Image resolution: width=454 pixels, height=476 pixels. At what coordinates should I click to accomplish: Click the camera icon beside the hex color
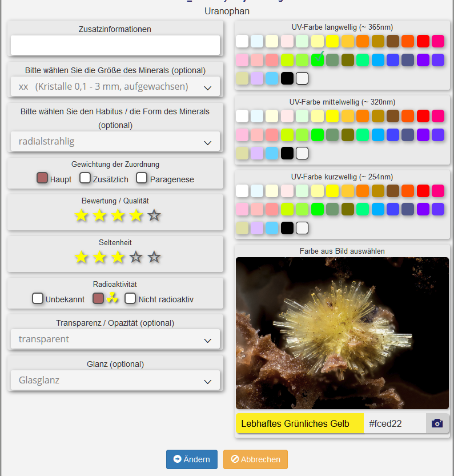click(437, 423)
